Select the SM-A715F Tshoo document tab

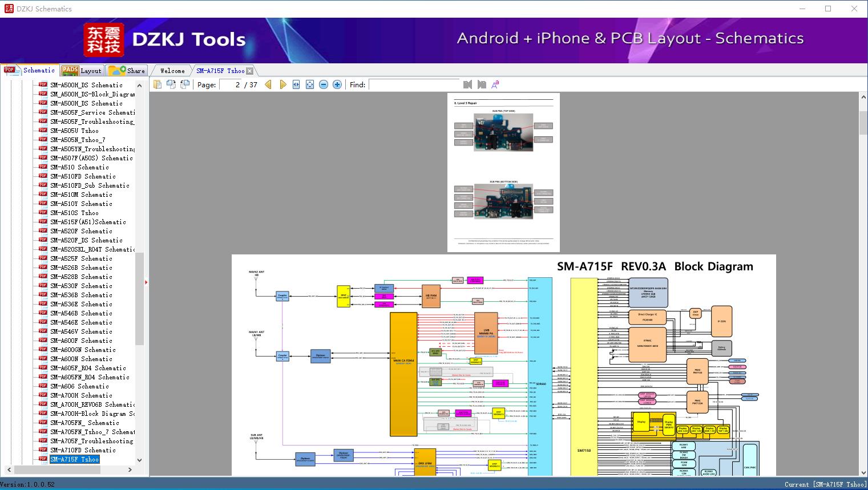pyautogui.click(x=220, y=71)
